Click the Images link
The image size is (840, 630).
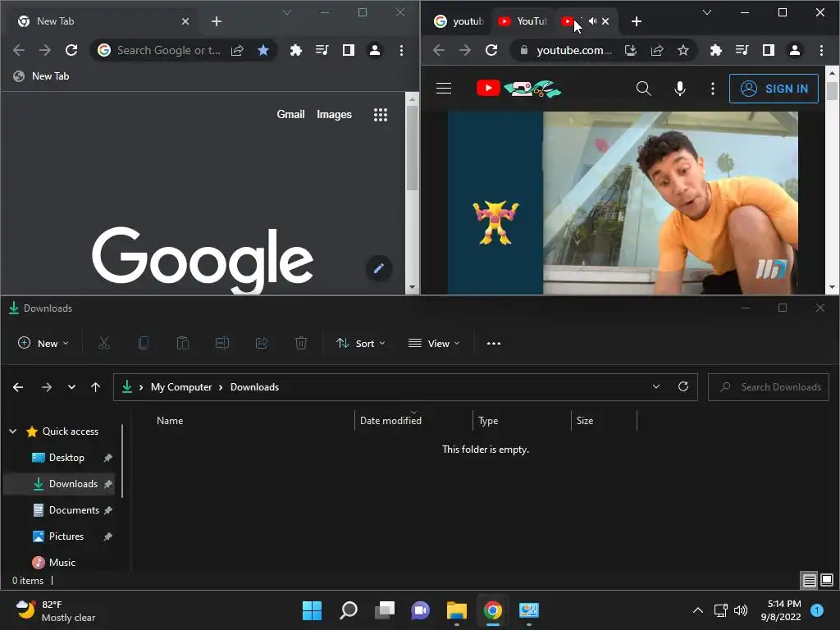click(x=335, y=114)
